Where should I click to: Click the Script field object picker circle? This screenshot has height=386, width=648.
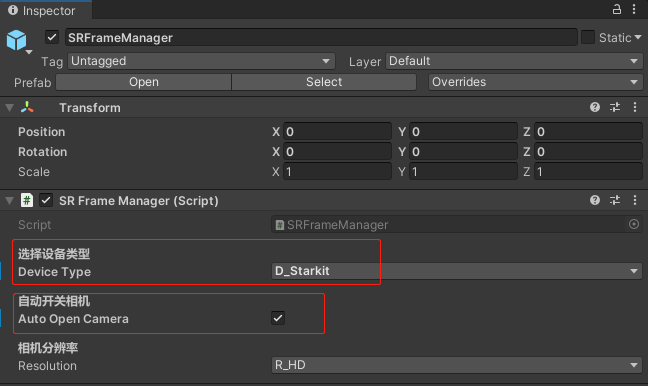pyautogui.click(x=634, y=224)
